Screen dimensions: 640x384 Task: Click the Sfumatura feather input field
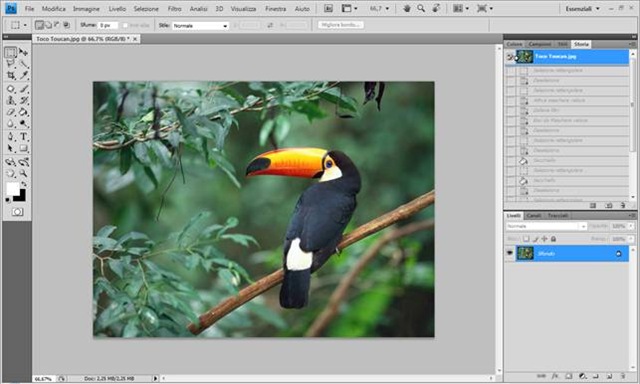click(x=108, y=25)
